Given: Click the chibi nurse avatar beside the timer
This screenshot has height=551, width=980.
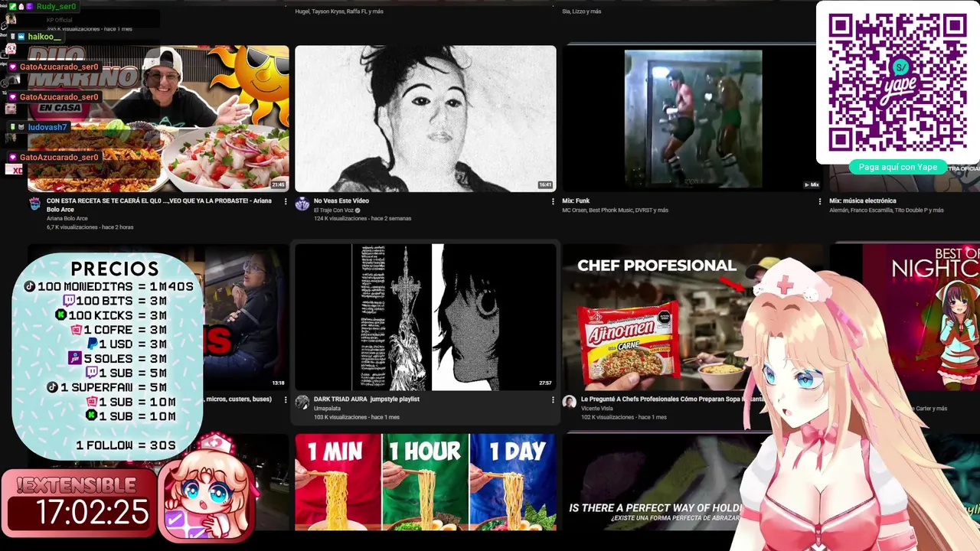Looking at the screenshot, I should [207, 490].
